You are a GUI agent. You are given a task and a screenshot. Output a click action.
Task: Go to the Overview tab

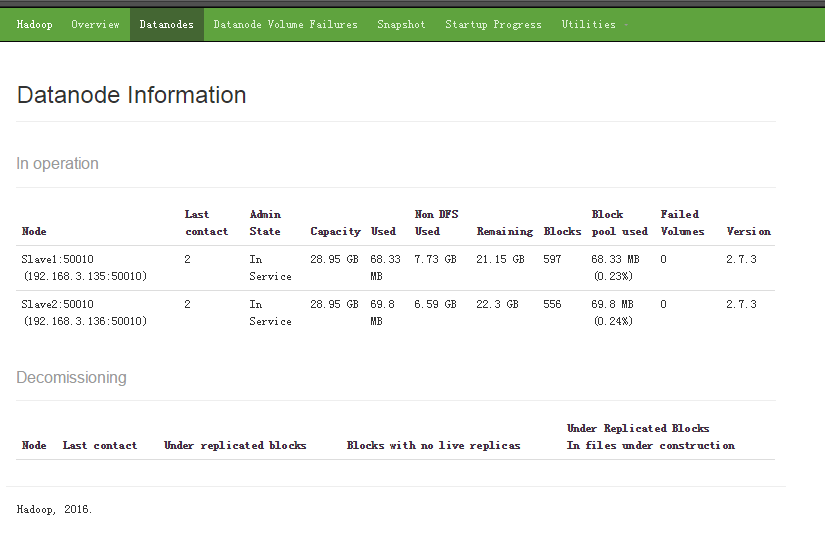coord(95,24)
